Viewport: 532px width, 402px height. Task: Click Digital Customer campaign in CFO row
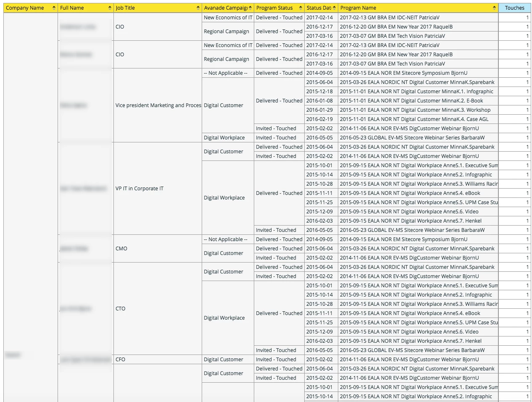pyautogui.click(x=228, y=360)
